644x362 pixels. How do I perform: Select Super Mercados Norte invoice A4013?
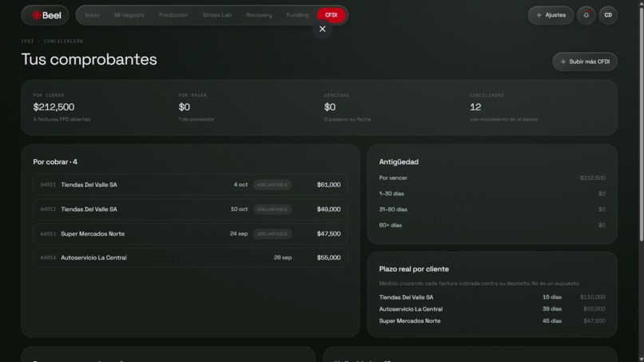click(190, 234)
